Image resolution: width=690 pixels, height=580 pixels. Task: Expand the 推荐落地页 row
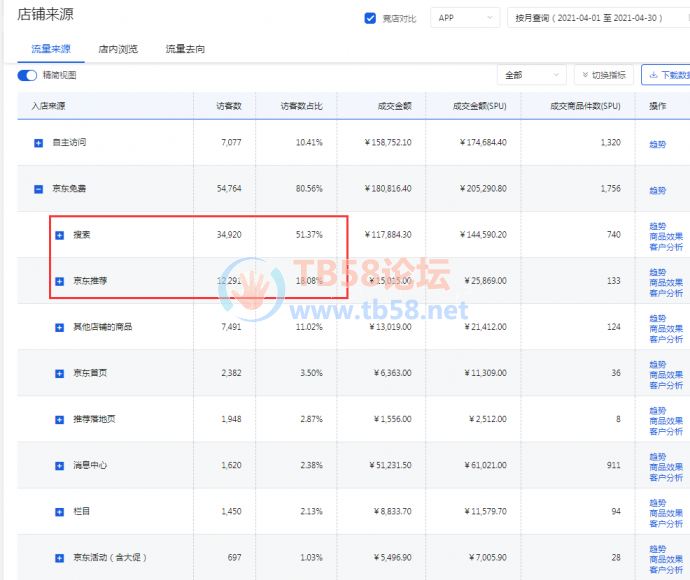(x=59, y=420)
